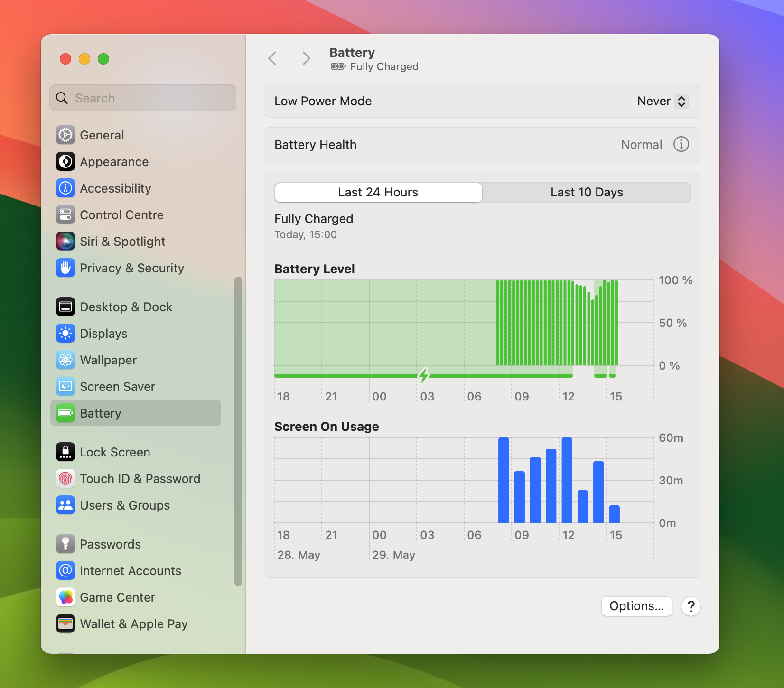Open Control Centre settings
The width and height of the screenshot is (784, 688).
pos(121,215)
